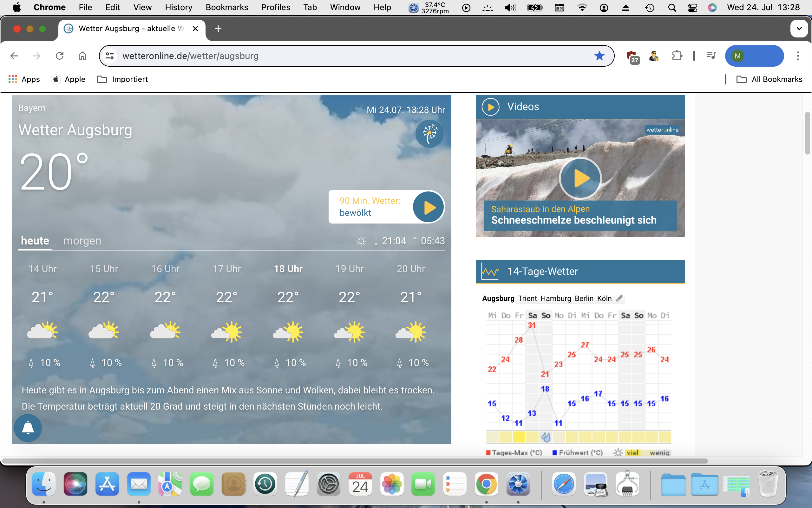Open the History menu

point(179,7)
